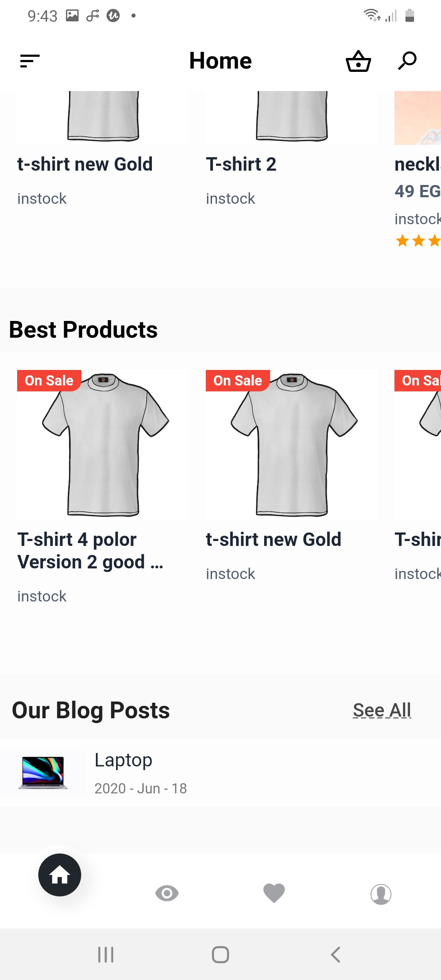Image resolution: width=441 pixels, height=980 pixels.
Task: Open the eye icon tab
Action: (167, 893)
